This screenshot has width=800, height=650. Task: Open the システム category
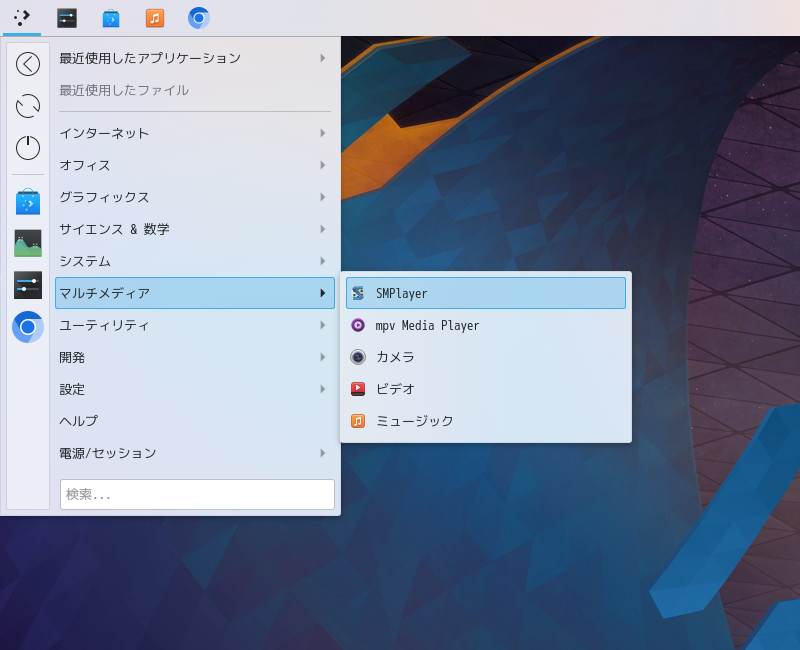click(x=195, y=261)
